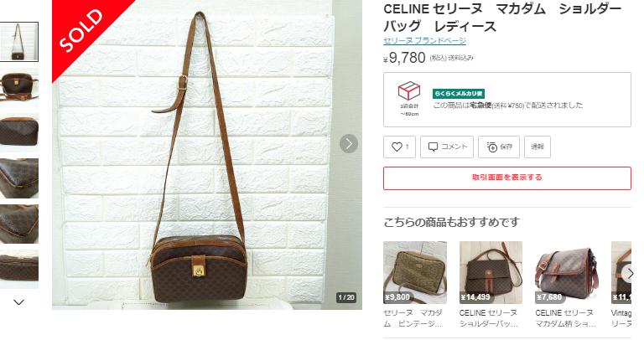Select fifth thumbnail showing bag edge
The width and height of the screenshot is (644, 340).
click(x=19, y=224)
